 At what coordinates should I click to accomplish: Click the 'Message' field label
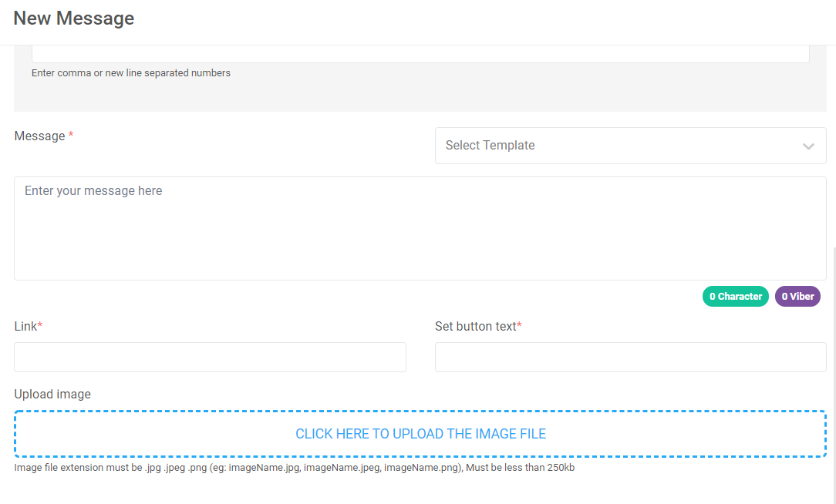(x=40, y=136)
